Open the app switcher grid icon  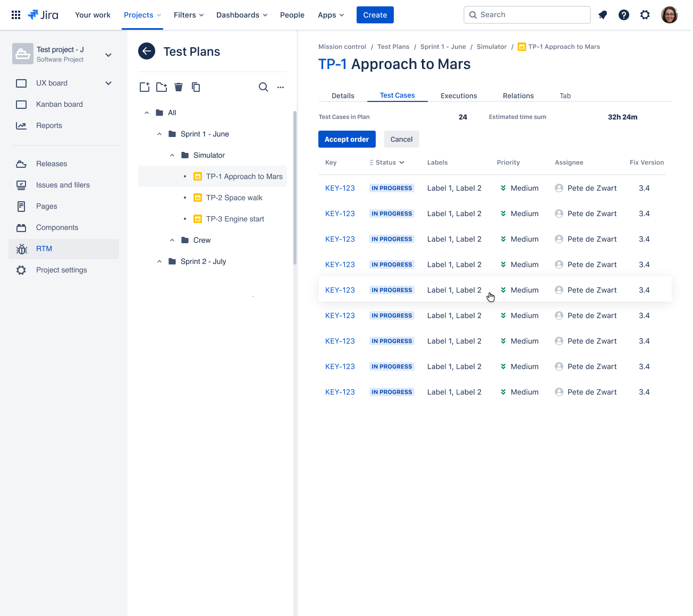tap(16, 15)
